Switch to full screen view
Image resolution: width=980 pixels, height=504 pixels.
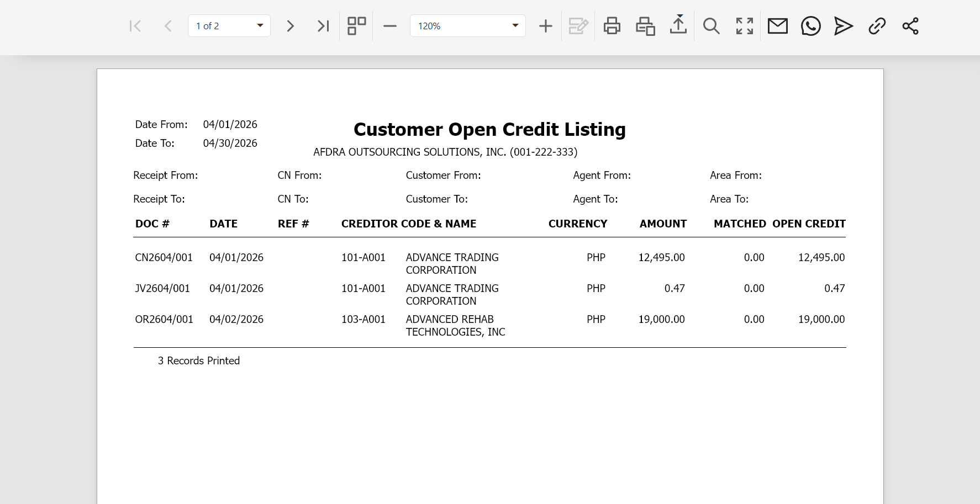click(x=745, y=26)
